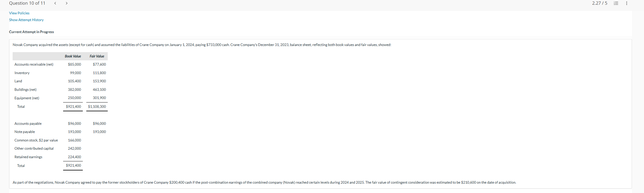Click Buildings fair value 463,100
The height and width of the screenshot is (193, 644).
click(100, 90)
